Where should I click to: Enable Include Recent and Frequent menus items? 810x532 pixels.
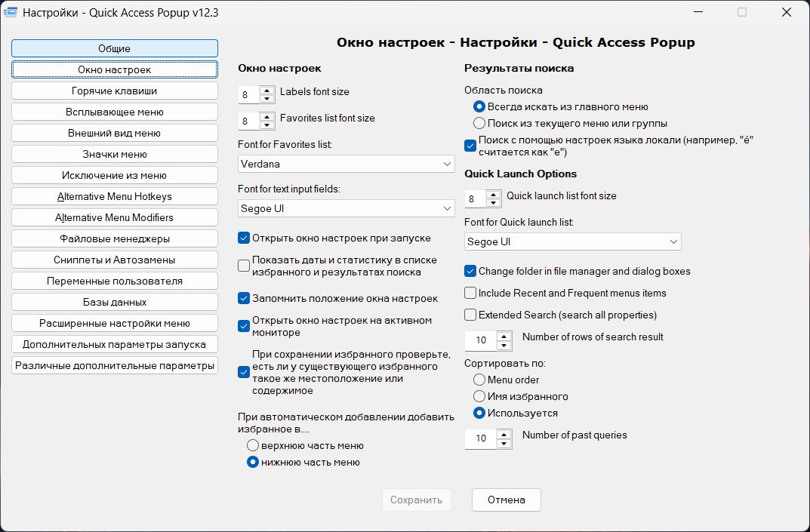(470, 293)
